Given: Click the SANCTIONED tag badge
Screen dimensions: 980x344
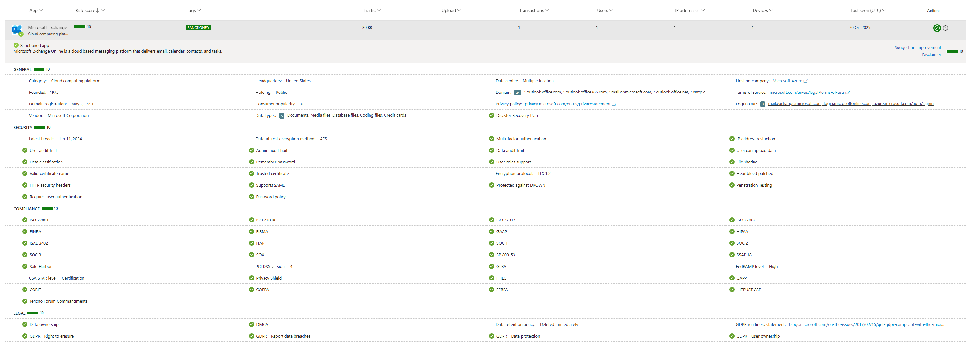Looking at the screenshot, I should [198, 28].
